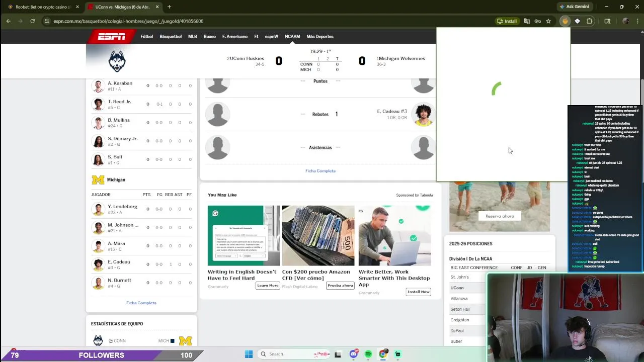This screenshot has height=362, width=644.
Task: Open player T. Reed Jr.
Action: [x=119, y=102]
